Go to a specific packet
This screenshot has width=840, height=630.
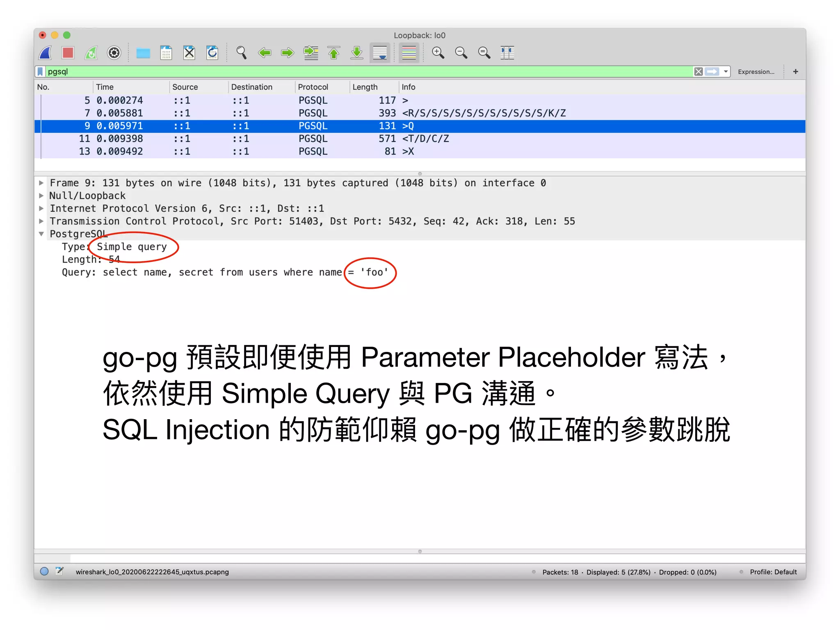(311, 52)
